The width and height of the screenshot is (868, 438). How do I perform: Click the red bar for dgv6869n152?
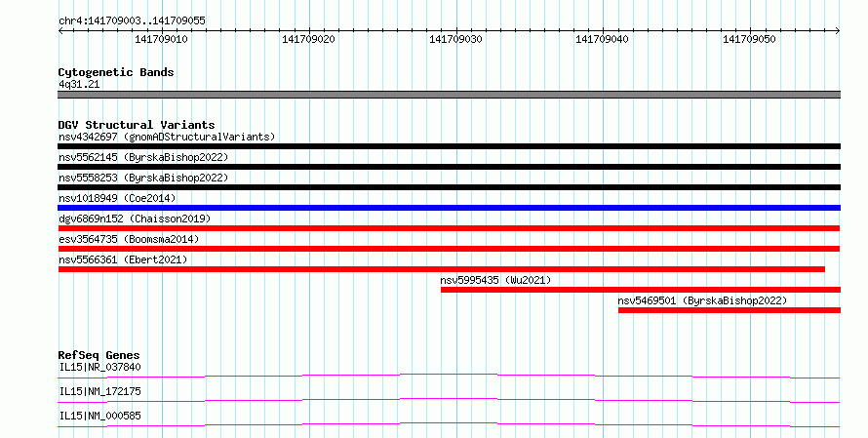pyautogui.click(x=449, y=228)
